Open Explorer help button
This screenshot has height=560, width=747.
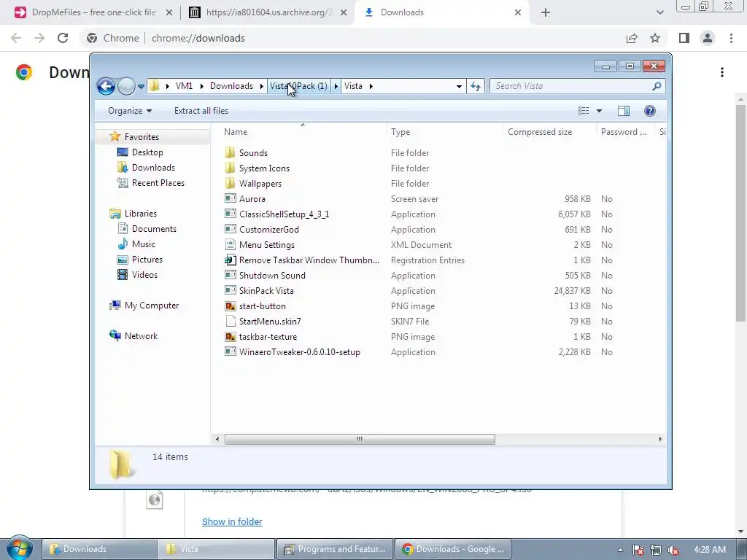[649, 111]
